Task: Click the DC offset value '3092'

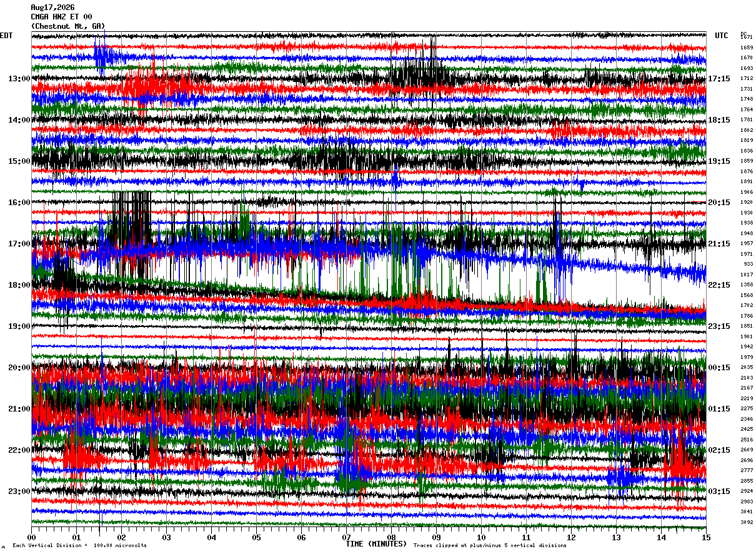Action: (747, 521)
